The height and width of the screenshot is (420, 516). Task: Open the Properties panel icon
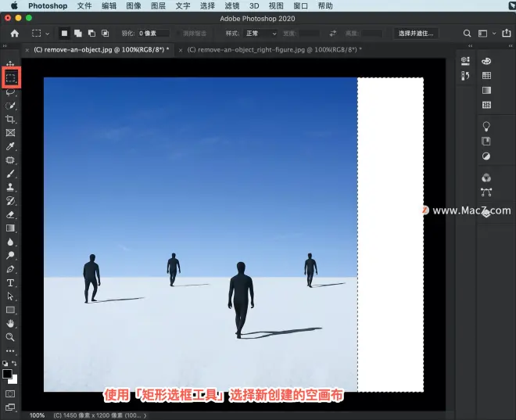[x=465, y=60]
